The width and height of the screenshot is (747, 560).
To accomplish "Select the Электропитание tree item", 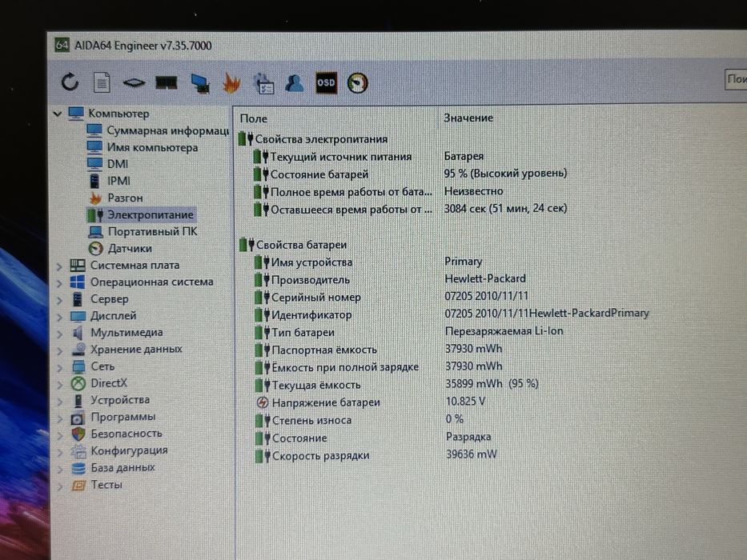I will (x=141, y=214).
